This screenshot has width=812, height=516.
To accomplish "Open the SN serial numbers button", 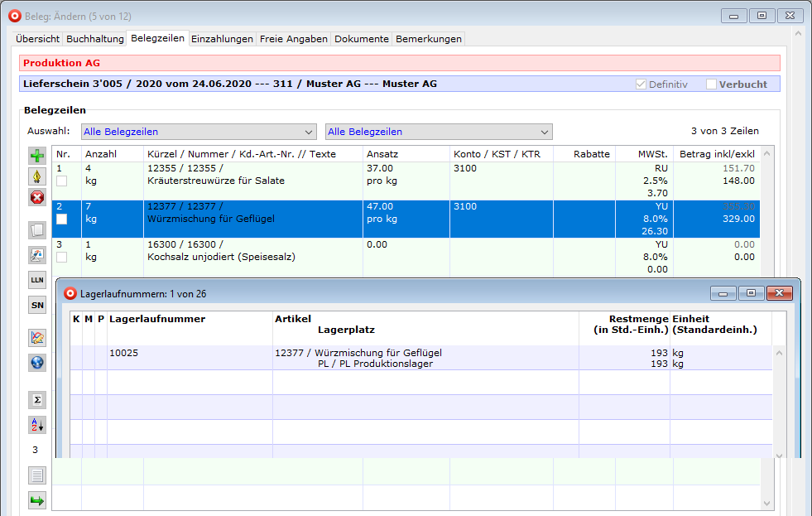I will (x=37, y=305).
